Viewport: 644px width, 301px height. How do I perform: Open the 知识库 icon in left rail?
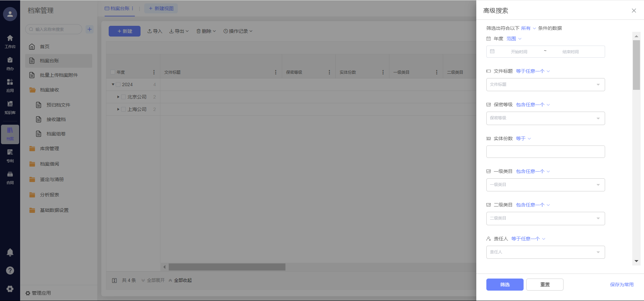10,107
